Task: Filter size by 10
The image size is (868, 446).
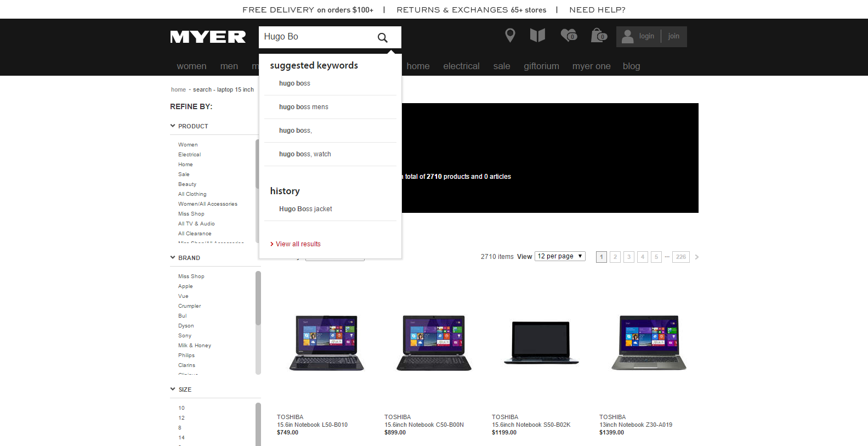Action: pos(181,408)
